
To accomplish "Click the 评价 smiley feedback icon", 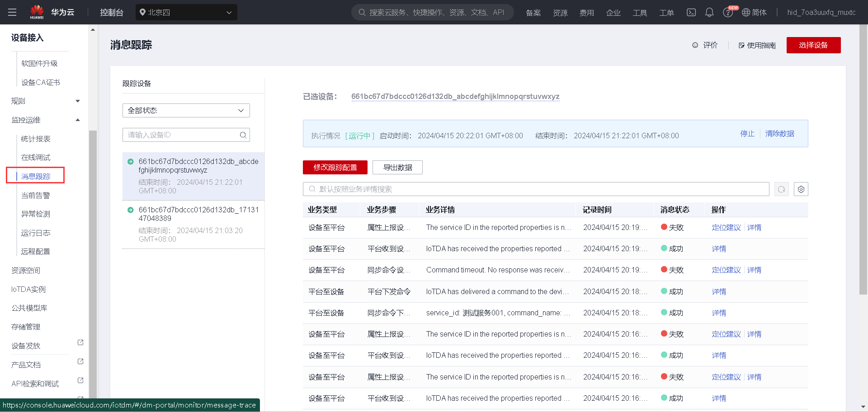I will (x=695, y=45).
